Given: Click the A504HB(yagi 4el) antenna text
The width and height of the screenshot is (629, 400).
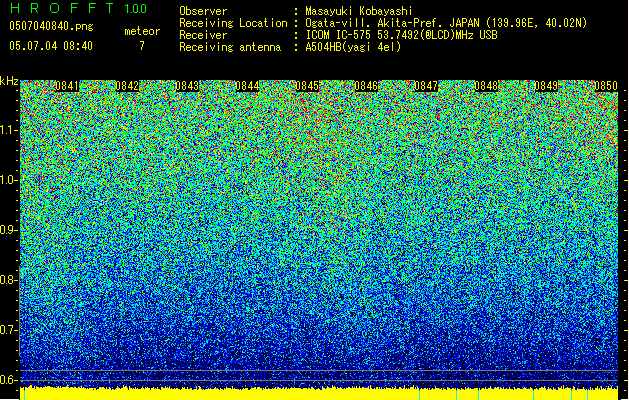Looking at the screenshot, I should coord(353,47).
